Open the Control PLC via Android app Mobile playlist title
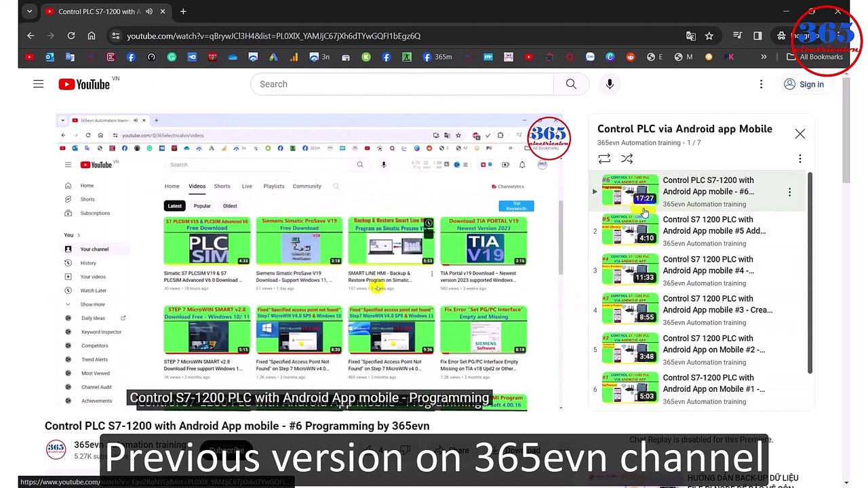 pos(685,129)
